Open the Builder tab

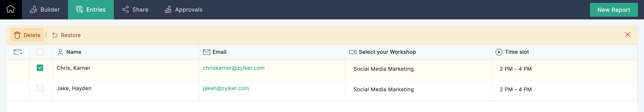[x=45, y=9]
